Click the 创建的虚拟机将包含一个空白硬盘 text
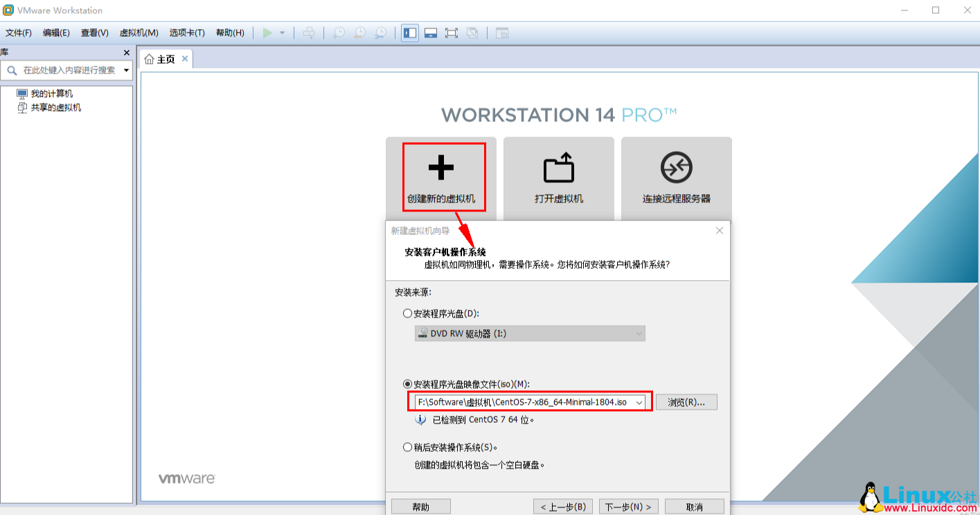This screenshot has height=515, width=980. point(479,465)
